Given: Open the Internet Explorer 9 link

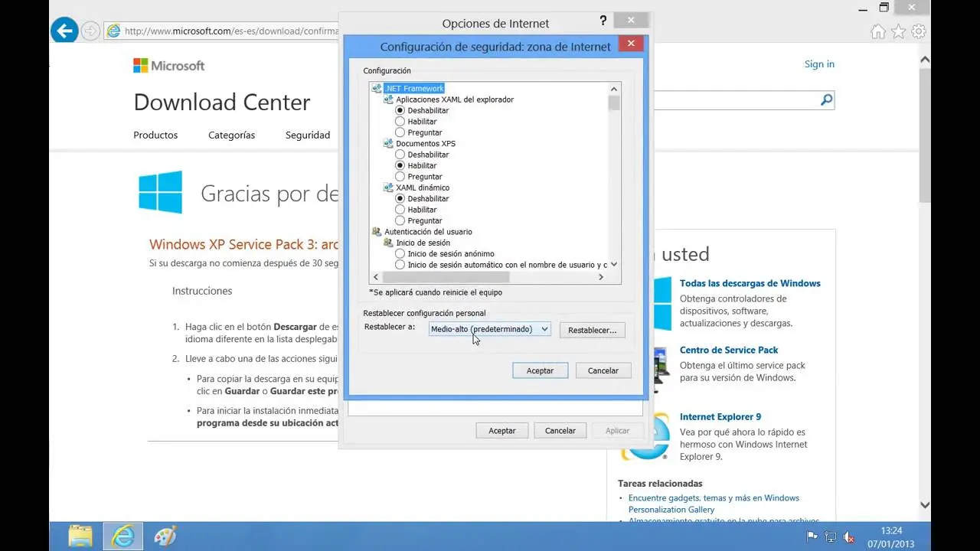Looking at the screenshot, I should 720,417.
